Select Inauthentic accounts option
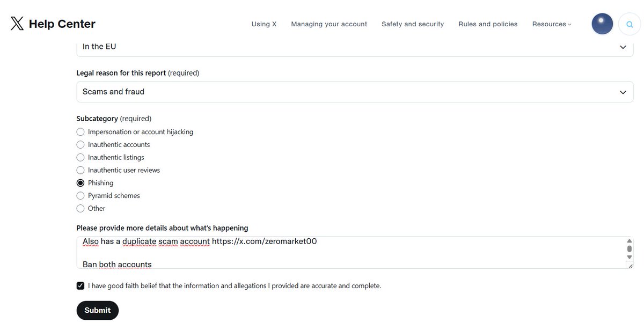This screenshot has width=644, height=331. click(x=80, y=145)
